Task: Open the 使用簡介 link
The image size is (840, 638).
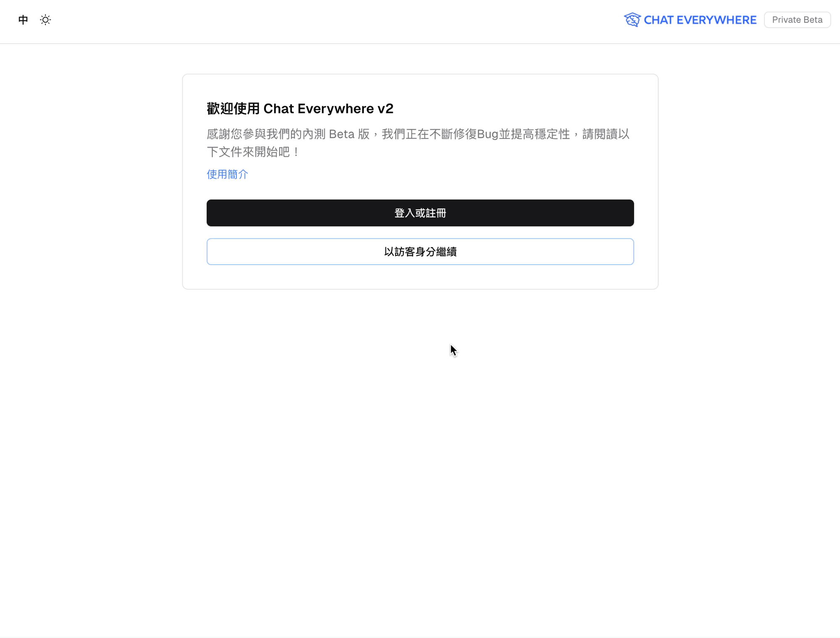Action: pyautogui.click(x=227, y=174)
